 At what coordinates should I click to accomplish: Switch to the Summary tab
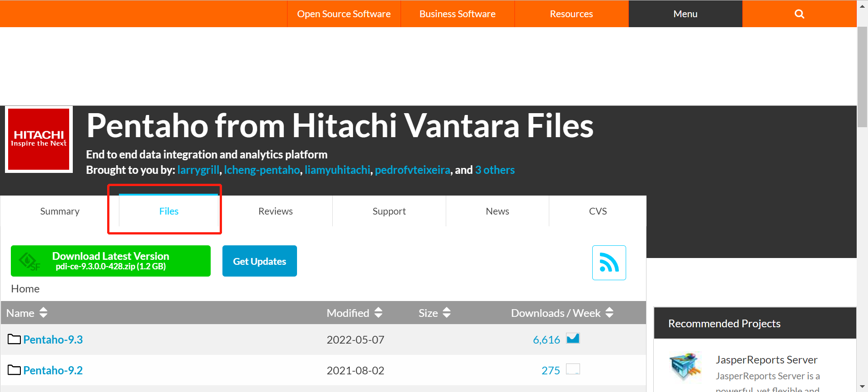click(60, 211)
